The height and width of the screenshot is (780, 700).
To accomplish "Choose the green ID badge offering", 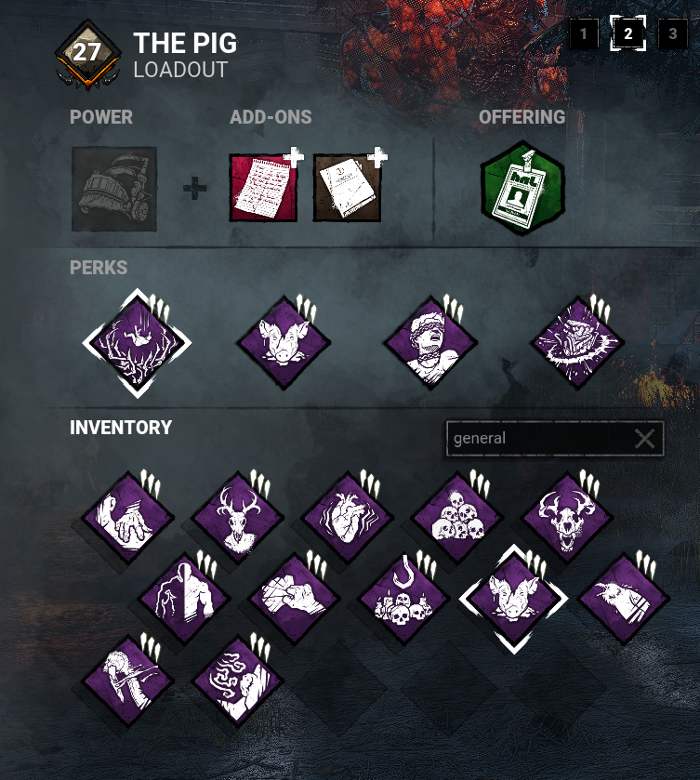I will [x=522, y=188].
